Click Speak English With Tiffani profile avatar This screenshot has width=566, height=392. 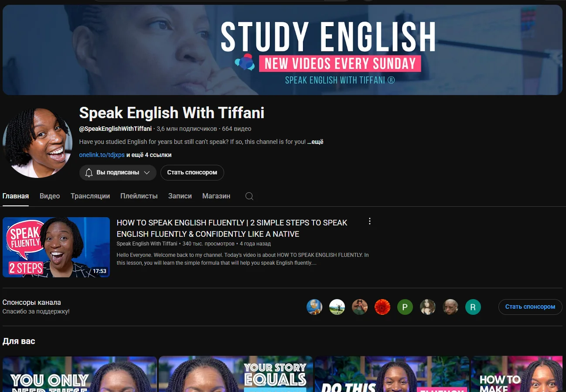38,143
